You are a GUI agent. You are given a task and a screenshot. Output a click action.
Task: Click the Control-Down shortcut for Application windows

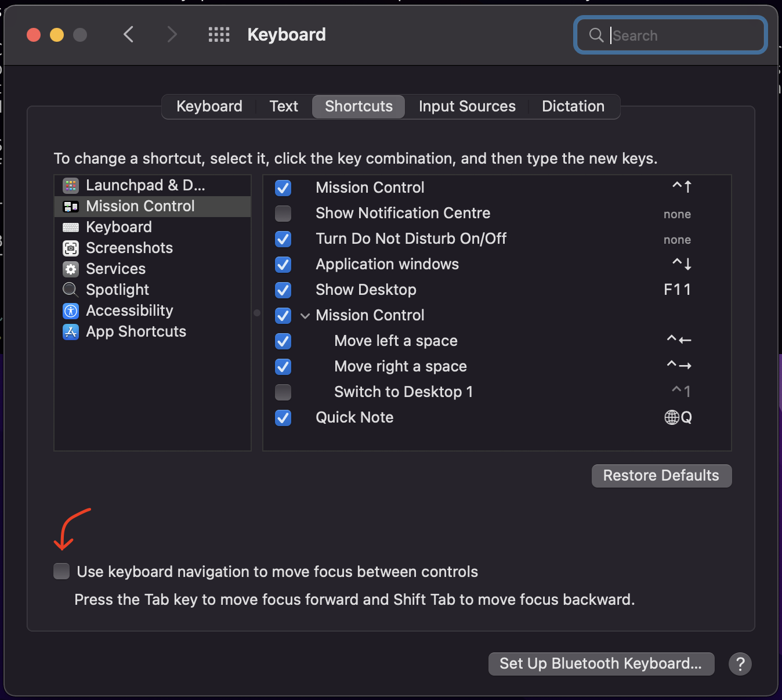point(682,264)
